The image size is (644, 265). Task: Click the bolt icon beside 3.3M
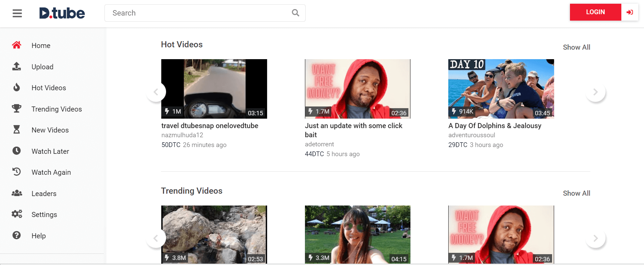point(310,258)
